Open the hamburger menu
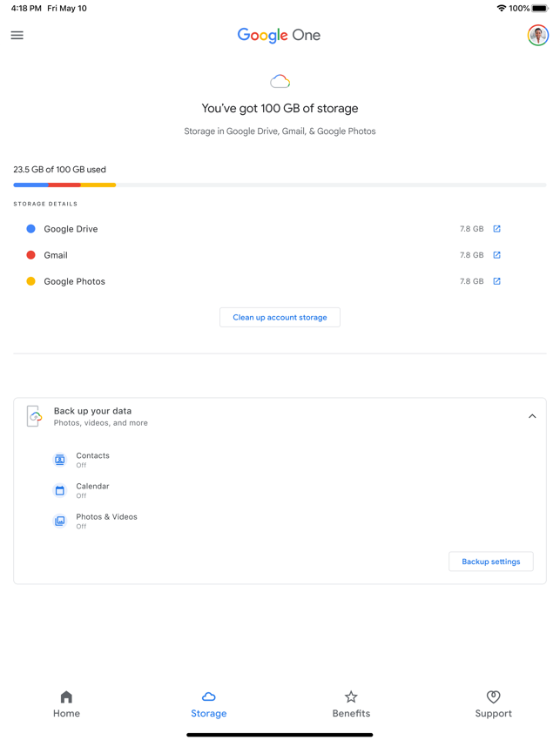Viewport: 560px width, 747px height. point(17,36)
